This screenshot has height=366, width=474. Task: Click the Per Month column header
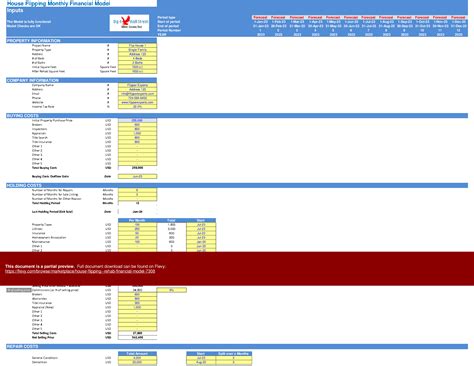137,220
